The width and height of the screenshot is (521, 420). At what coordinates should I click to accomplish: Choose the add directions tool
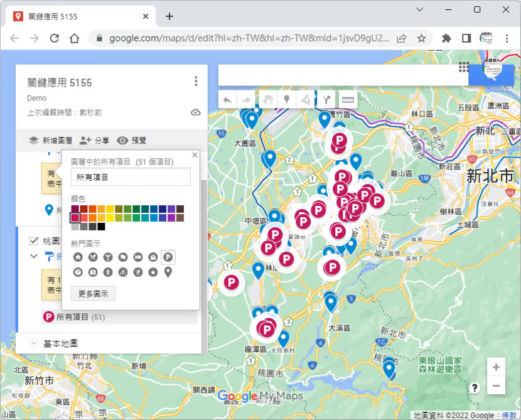tap(326, 100)
